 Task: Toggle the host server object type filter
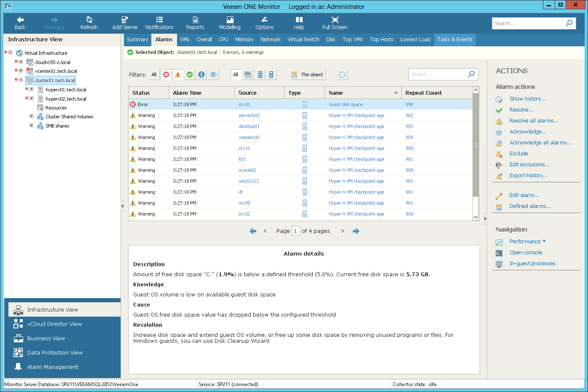[x=271, y=75]
